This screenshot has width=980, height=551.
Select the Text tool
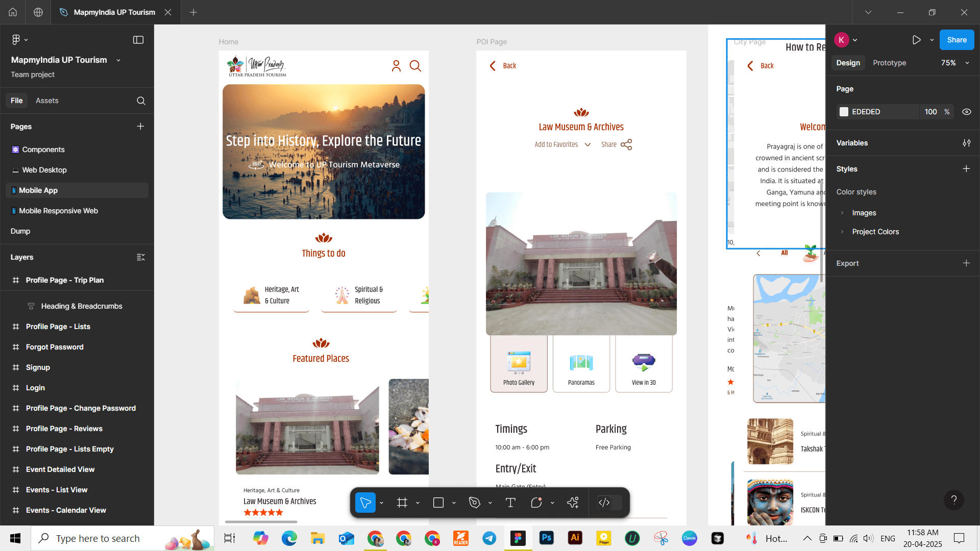(510, 503)
